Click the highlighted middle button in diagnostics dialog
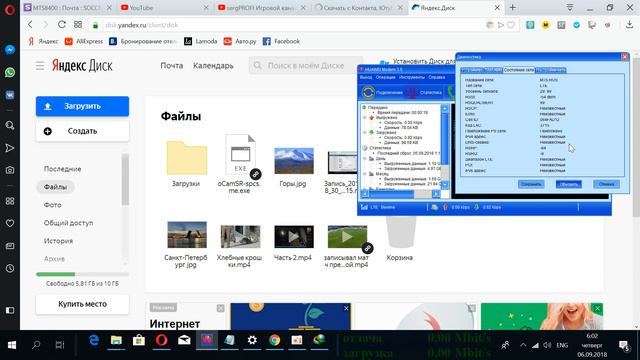This screenshot has width=640, height=360. (569, 184)
